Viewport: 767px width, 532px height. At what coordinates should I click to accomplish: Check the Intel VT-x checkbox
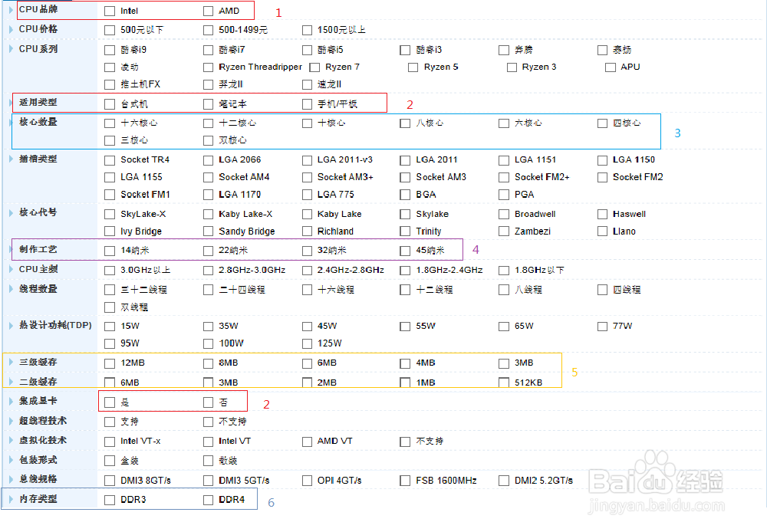[x=110, y=442]
